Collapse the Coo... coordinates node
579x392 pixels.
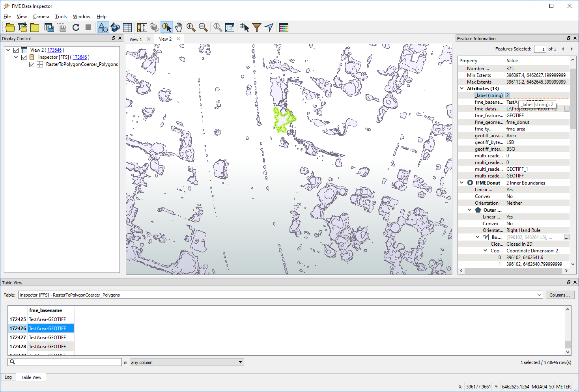tap(486, 250)
